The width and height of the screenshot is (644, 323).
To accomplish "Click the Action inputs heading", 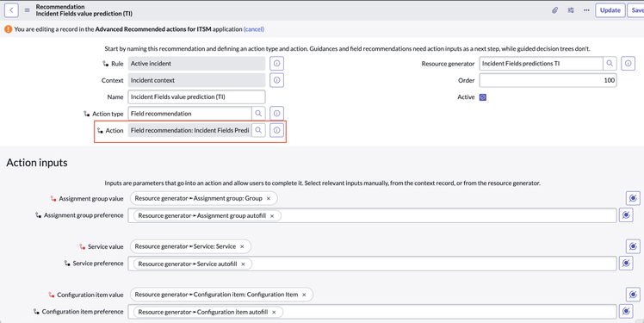I will tap(37, 163).
